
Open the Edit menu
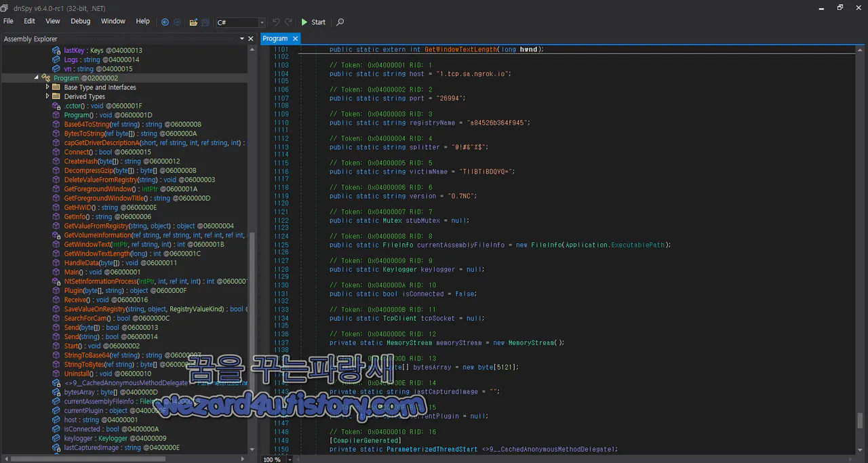pyautogui.click(x=29, y=21)
